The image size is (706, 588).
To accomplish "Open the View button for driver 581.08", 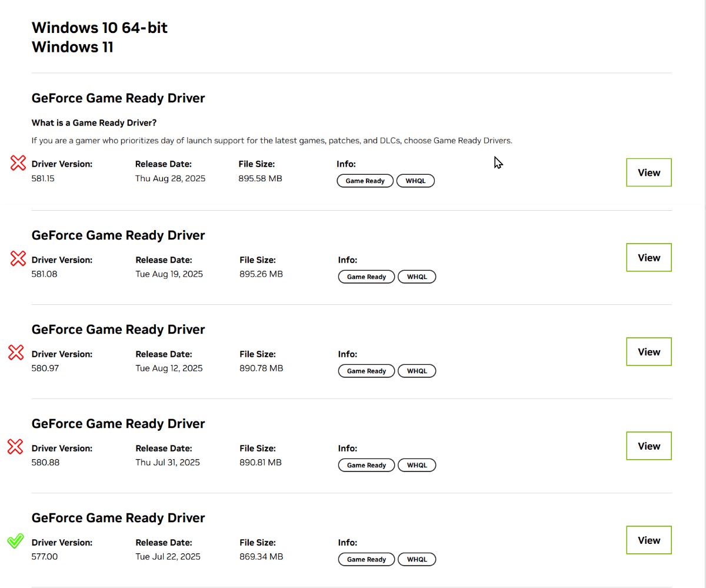I will pyautogui.click(x=649, y=257).
